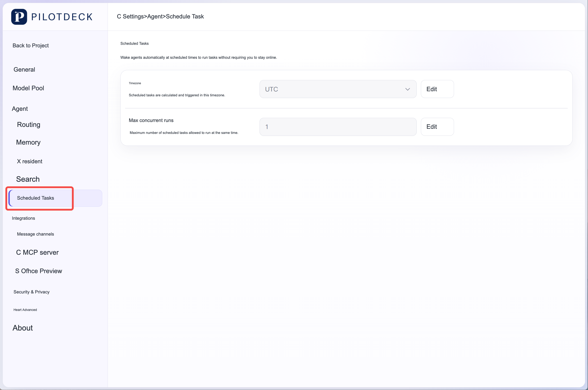Open Model Pool settings
588x390 pixels.
tap(28, 88)
